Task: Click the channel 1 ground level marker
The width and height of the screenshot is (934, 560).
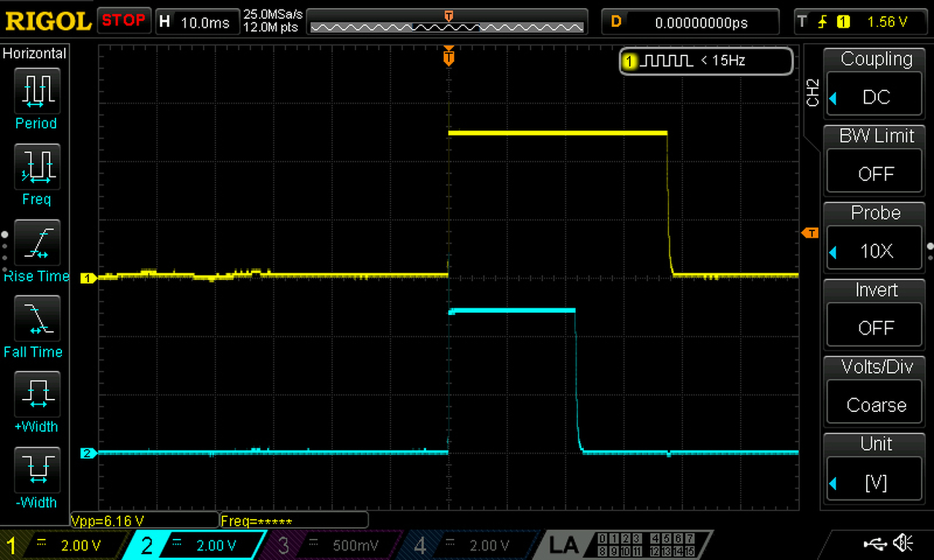Action: click(88, 278)
